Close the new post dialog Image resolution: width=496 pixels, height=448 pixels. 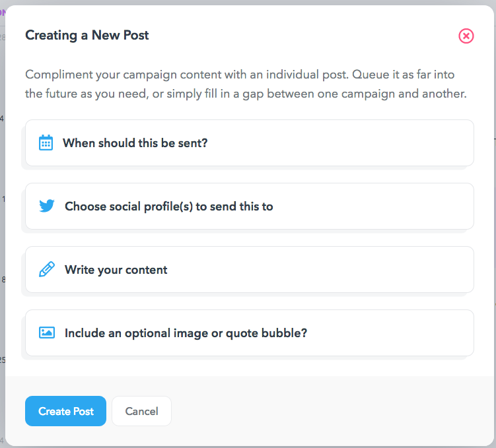point(466,36)
